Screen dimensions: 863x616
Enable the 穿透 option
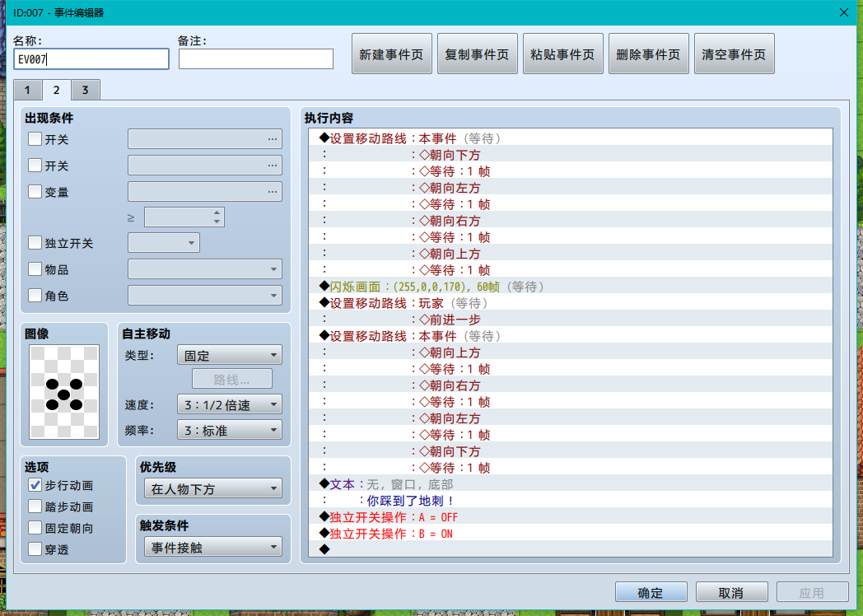click(x=35, y=549)
